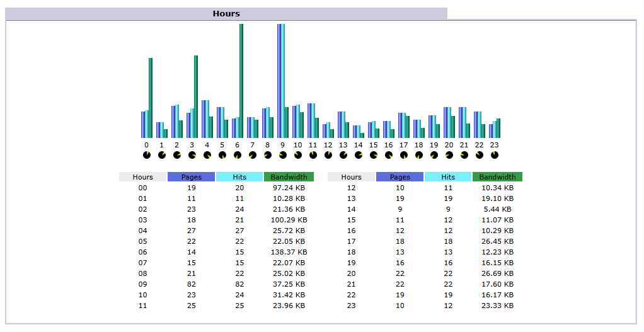The width and height of the screenshot is (644, 332).
Task: Click the tall blue pages bar at hour 9
Action: (x=279, y=81)
